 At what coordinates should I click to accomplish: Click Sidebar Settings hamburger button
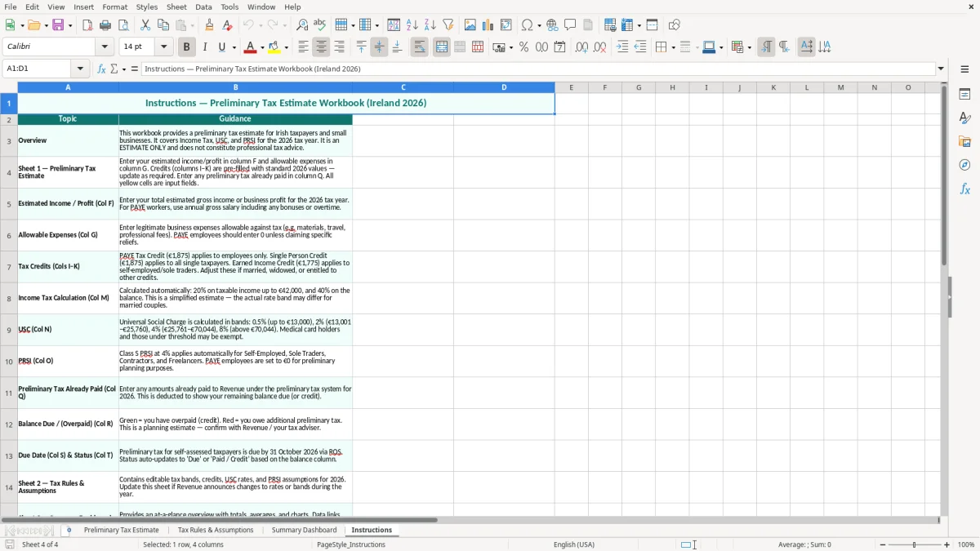point(964,69)
